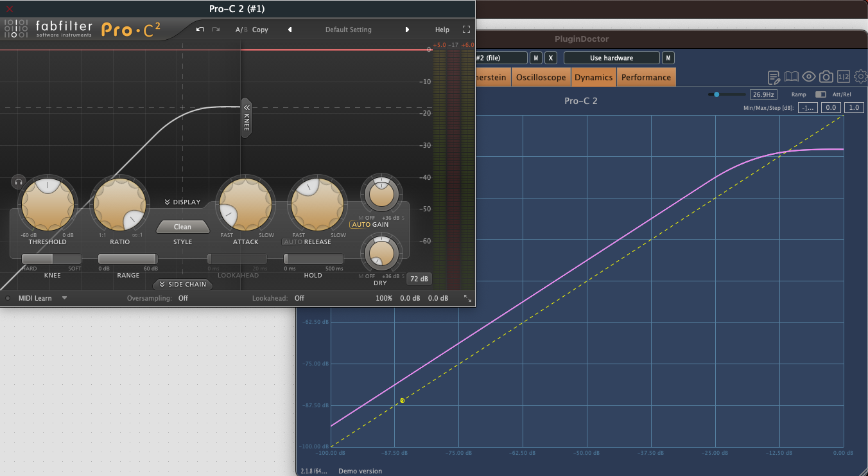Close the Pro-C 2 window

click(9, 9)
